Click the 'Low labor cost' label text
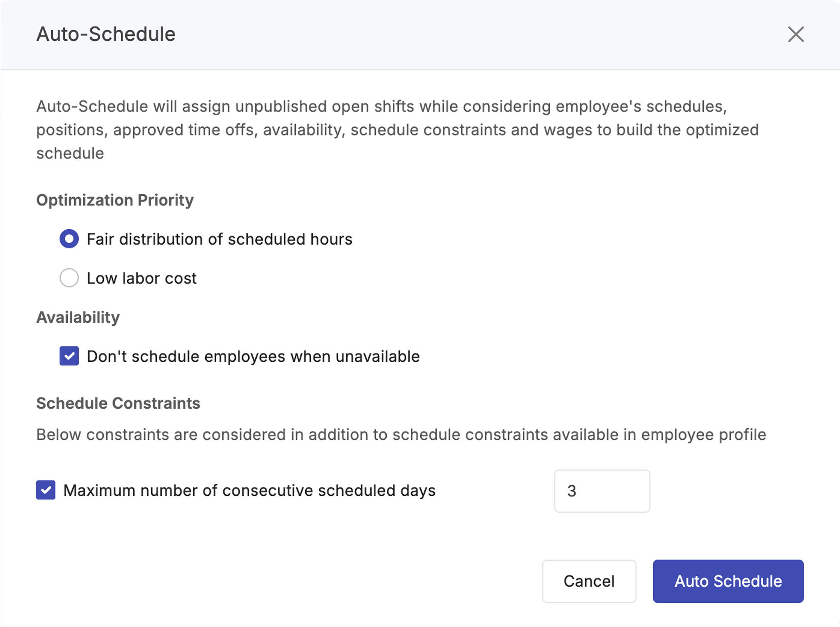The image size is (840, 627). 142,278
